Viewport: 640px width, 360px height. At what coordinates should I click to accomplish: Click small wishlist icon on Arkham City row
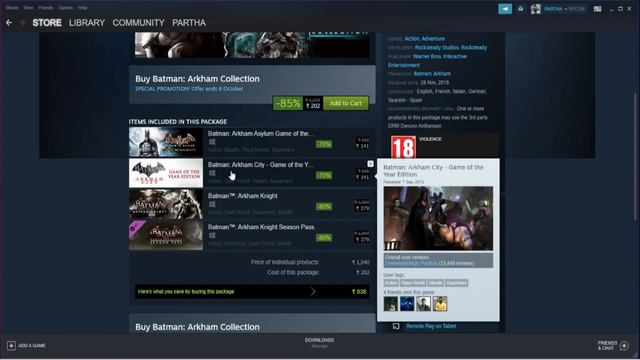click(370, 164)
